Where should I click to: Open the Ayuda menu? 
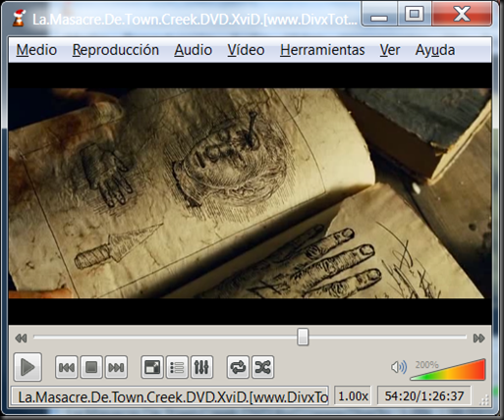(x=435, y=50)
